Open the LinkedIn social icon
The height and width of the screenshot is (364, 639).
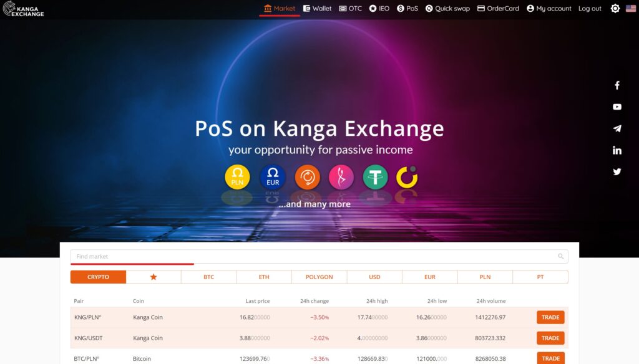coord(617,150)
